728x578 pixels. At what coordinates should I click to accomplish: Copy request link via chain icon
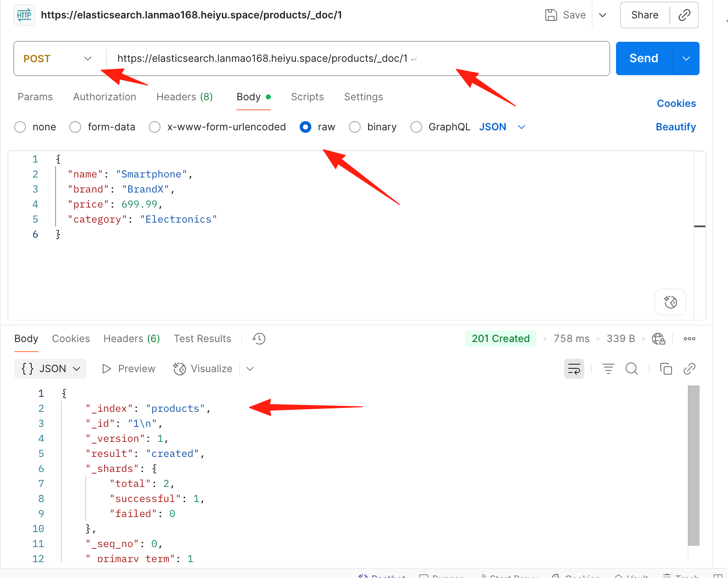click(684, 15)
